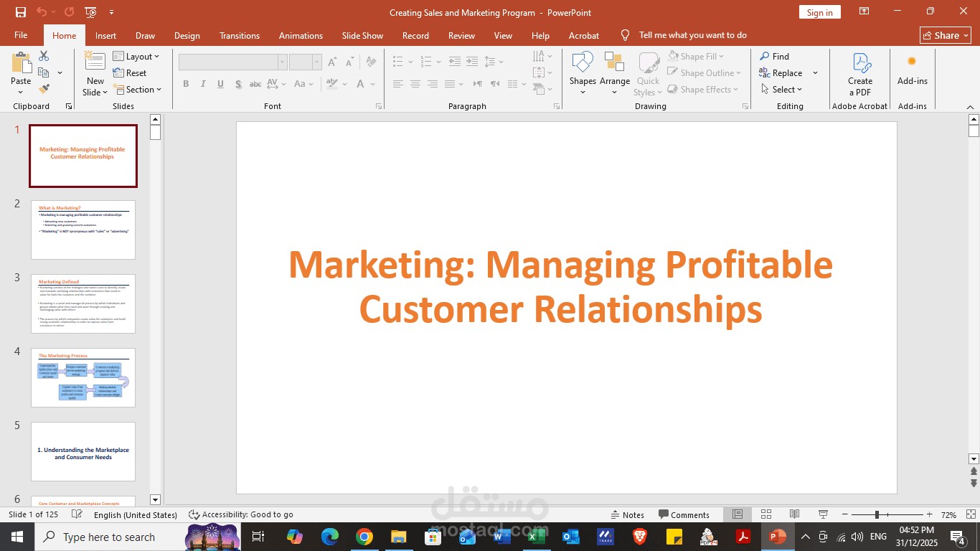Screen dimensions: 980x551
Task: Click the spell check status icon
Action: (x=77, y=514)
